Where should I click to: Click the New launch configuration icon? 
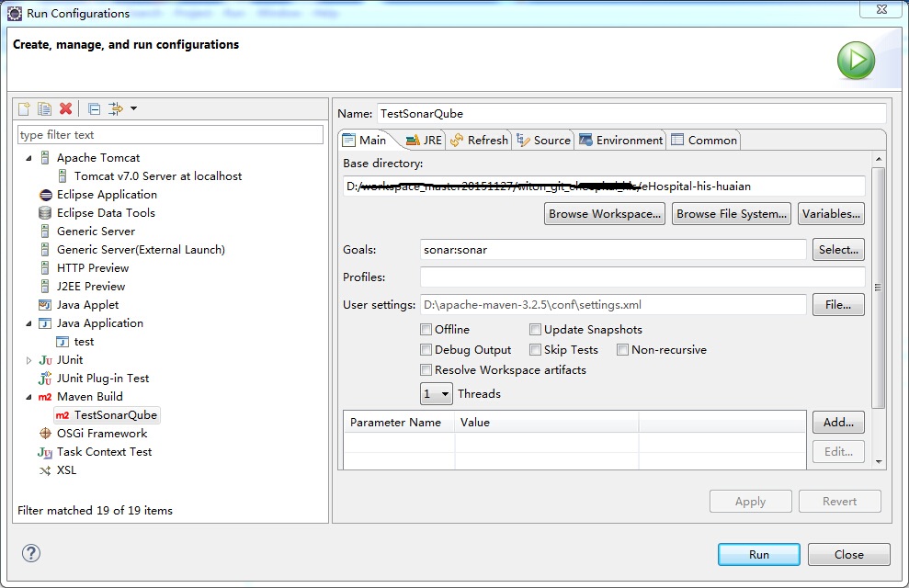(24, 108)
